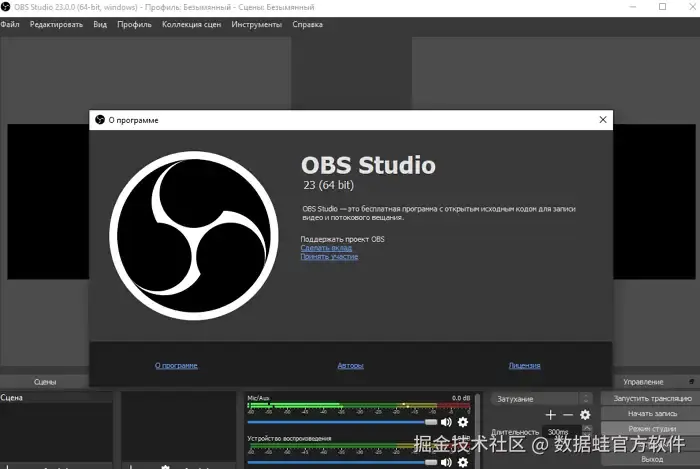Screen dimensions: 700x469
Task: Close the О программе dialog
Action: pos(603,120)
